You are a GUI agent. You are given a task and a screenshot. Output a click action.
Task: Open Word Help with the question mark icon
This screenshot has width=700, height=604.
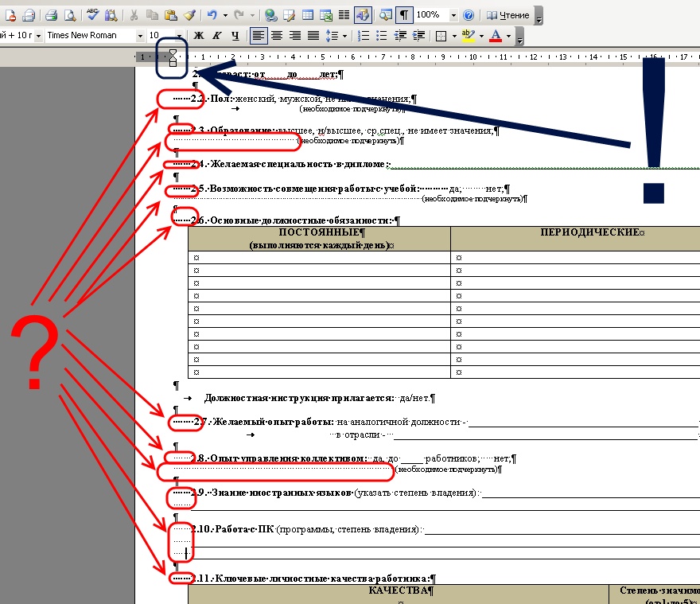click(469, 15)
